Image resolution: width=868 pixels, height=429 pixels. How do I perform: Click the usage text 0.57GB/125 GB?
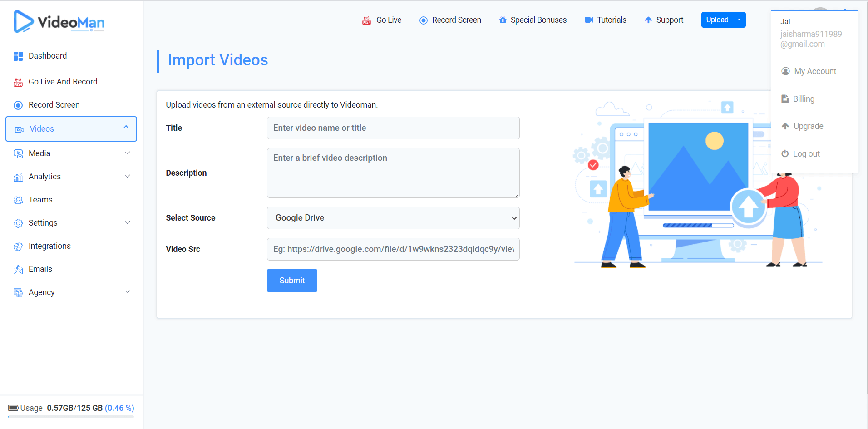pyautogui.click(x=75, y=408)
